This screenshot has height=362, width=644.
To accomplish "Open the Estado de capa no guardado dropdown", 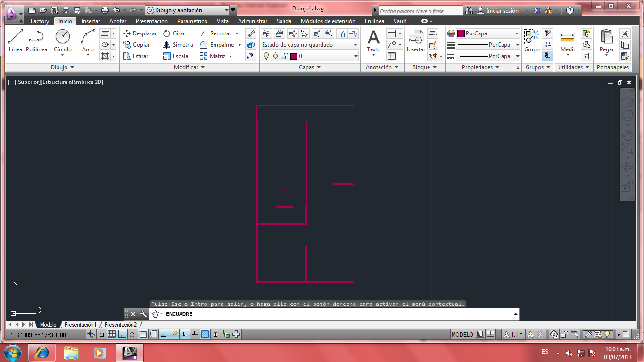I will click(x=356, y=44).
